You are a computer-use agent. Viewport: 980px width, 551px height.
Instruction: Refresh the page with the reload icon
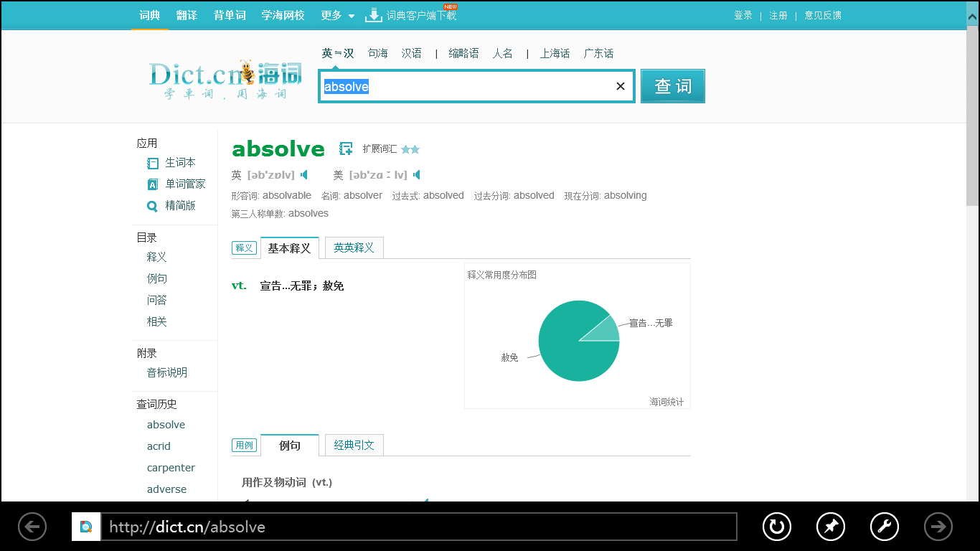click(776, 526)
